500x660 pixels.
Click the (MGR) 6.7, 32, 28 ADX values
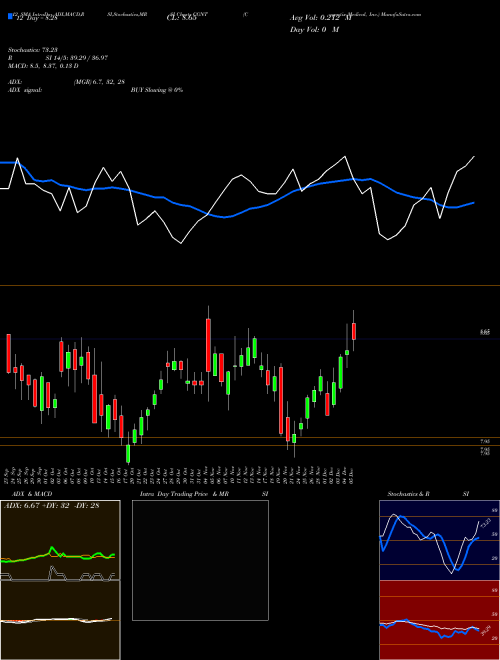(99, 82)
